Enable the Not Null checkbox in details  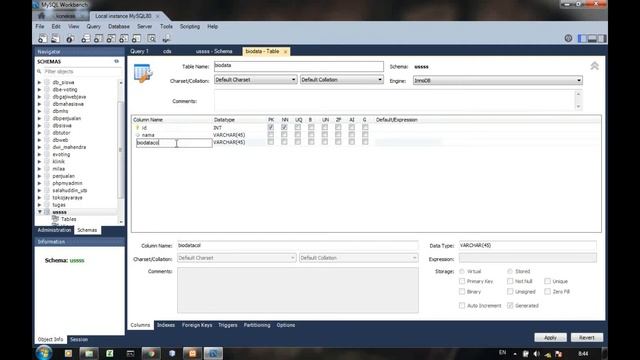[510, 281]
